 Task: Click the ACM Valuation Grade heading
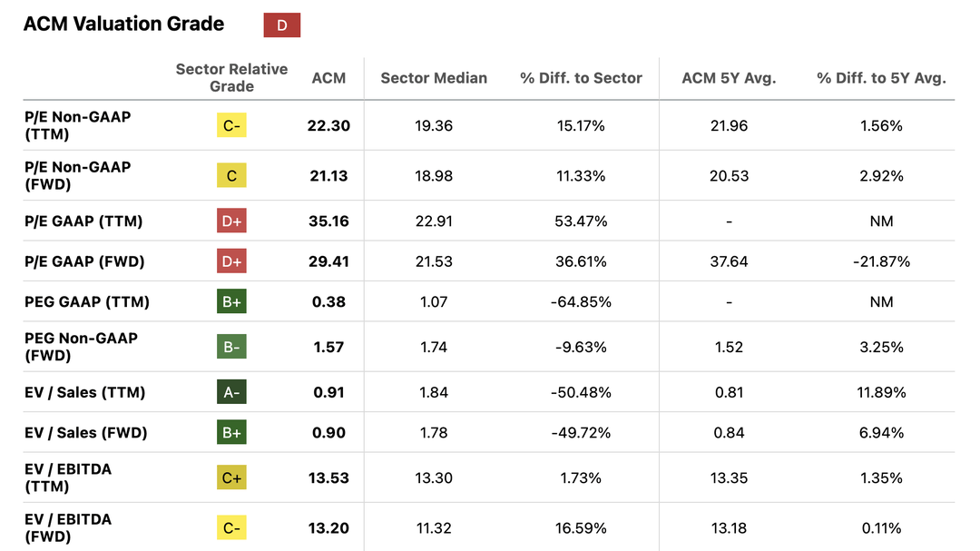coord(123,24)
